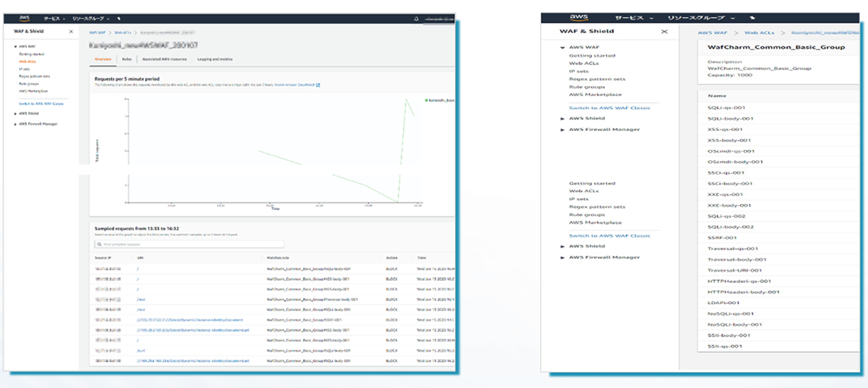868x388 pixels.
Task: Click the pin icon in the left window's header
Action: pyautogui.click(x=119, y=18)
